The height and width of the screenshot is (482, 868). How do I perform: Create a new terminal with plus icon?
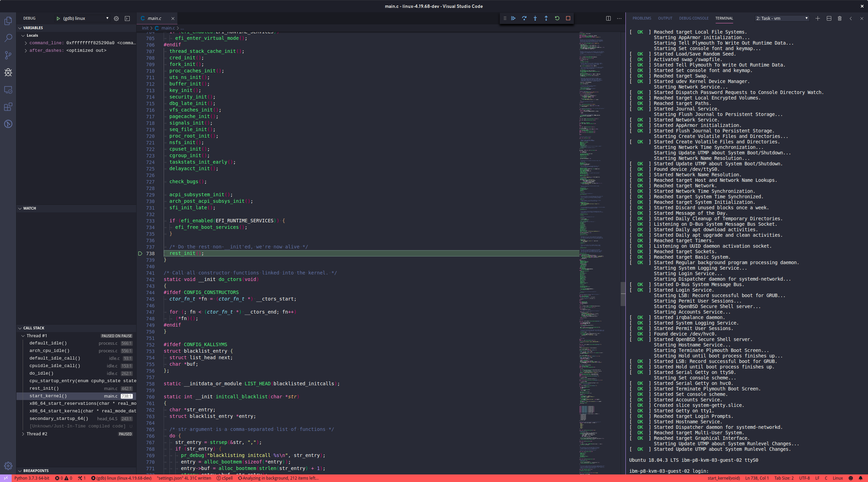pyautogui.click(x=818, y=19)
